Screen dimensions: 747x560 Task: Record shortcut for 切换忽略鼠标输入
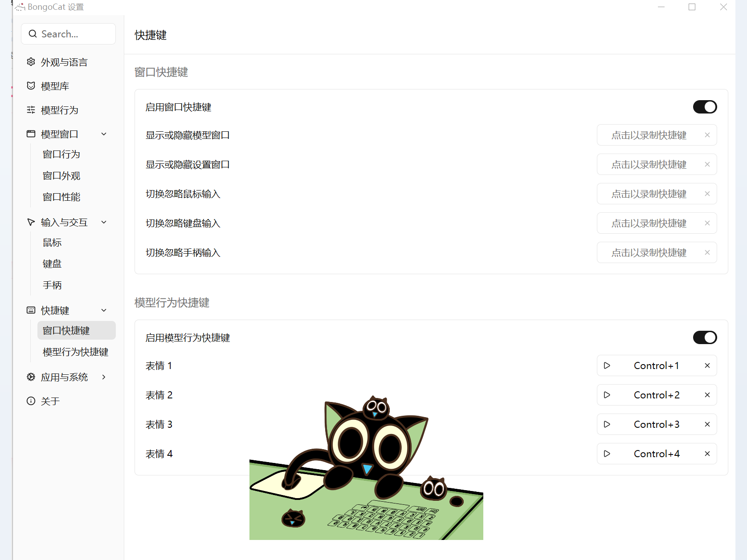(x=657, y=194)
